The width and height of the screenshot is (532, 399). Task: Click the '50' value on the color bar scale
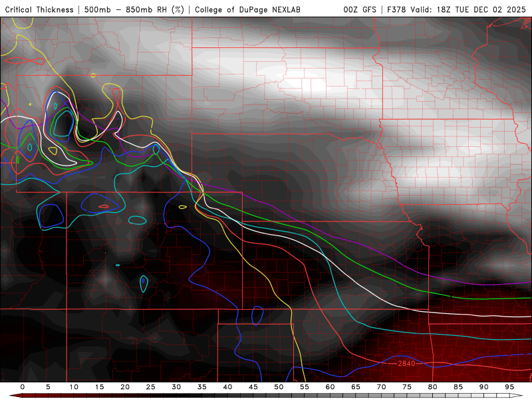279,387
